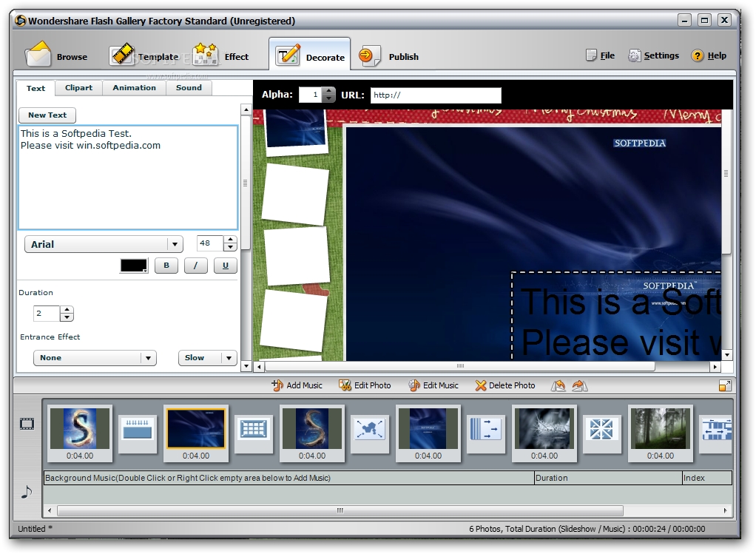Click the New Text button
This screenshot has height=554, width=756.
click(47, 115)
